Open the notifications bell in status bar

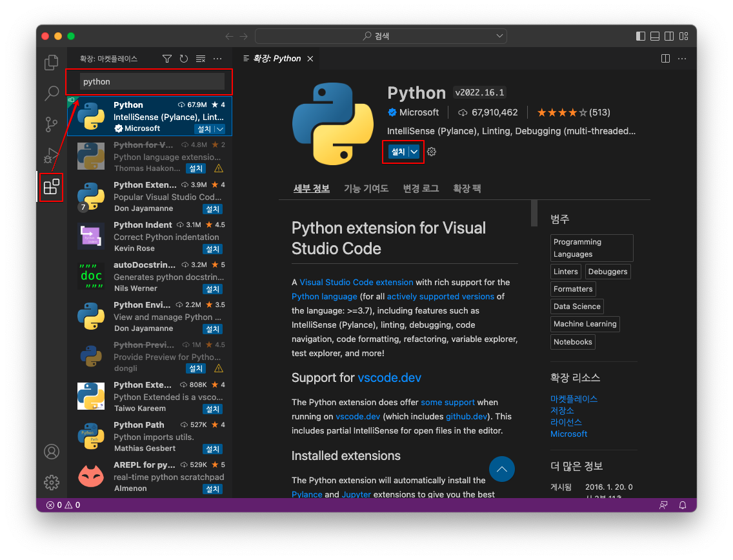click(x=683, y=505)
